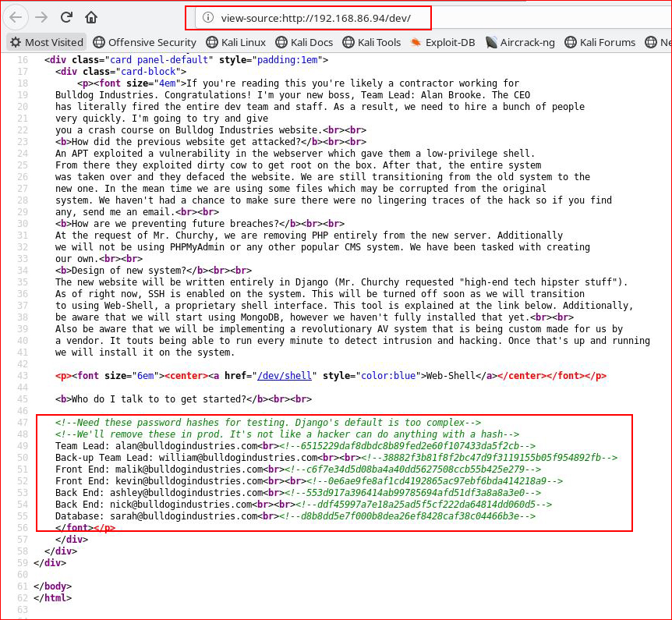Open Kali Docs bookmark
Image resolution: width=672 pixels, height=620 pixels.
(304, 42)
